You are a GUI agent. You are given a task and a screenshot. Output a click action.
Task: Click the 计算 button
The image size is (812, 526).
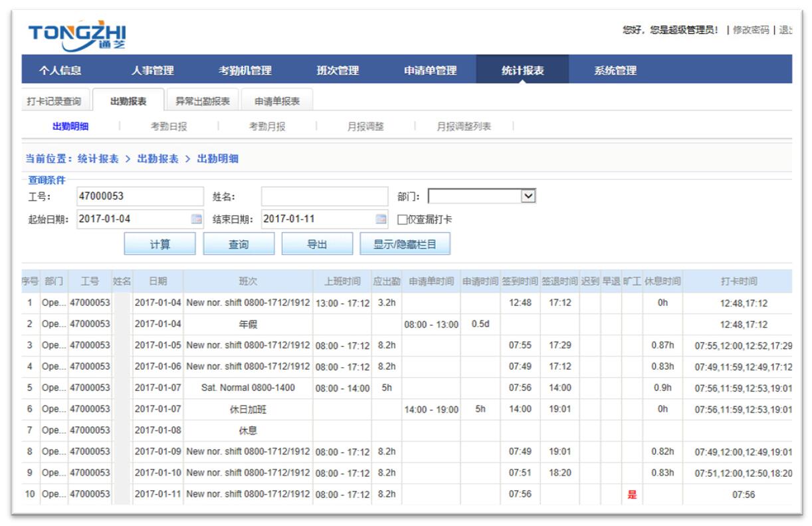(x=159, y=244)
